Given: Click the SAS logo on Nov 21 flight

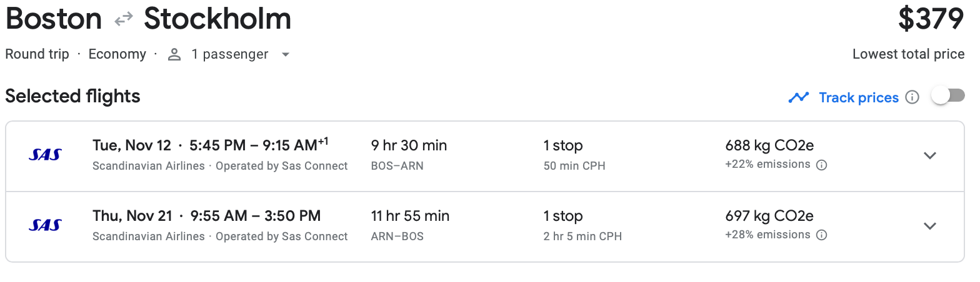Looking at the screenshot, I should (x=45, y=225).
